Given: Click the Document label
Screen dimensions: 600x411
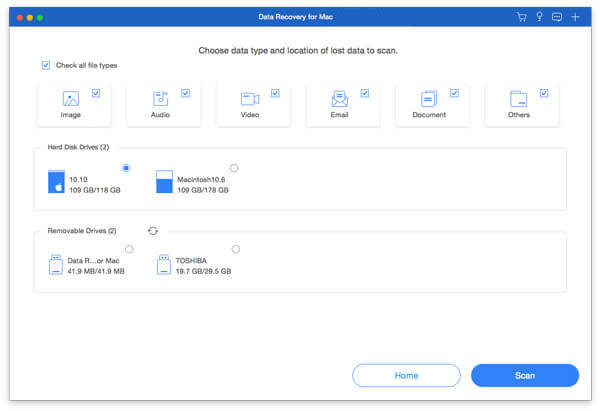Looking at the screenshot, I should click(429, 115).
